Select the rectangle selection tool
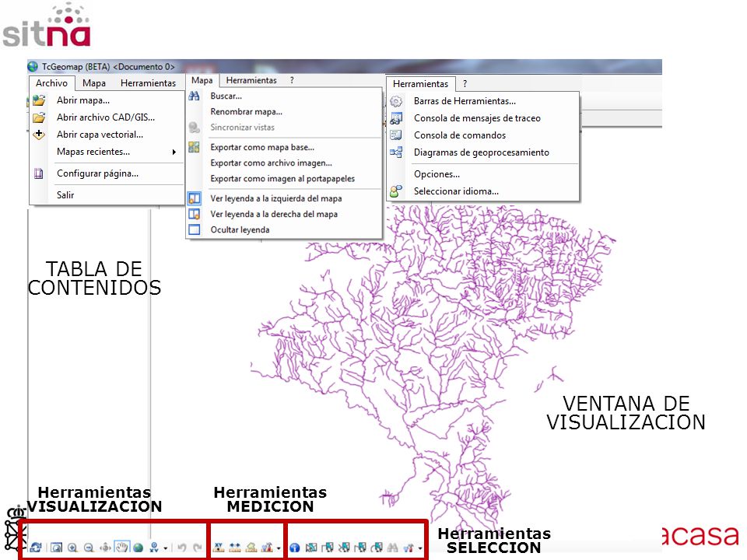Viewport: 747px width, 560px height. pos(328,548)
